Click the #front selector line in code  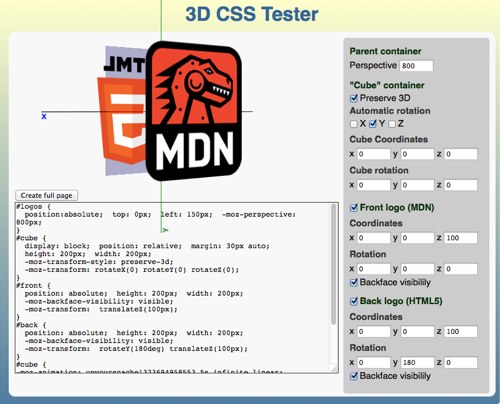[33, 286]
